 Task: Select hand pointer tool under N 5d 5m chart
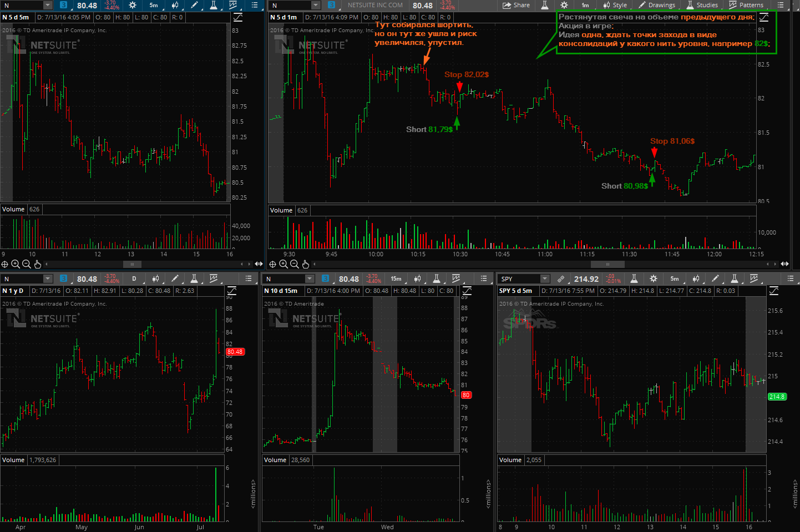pyautogui.click(x=37, y=264)
